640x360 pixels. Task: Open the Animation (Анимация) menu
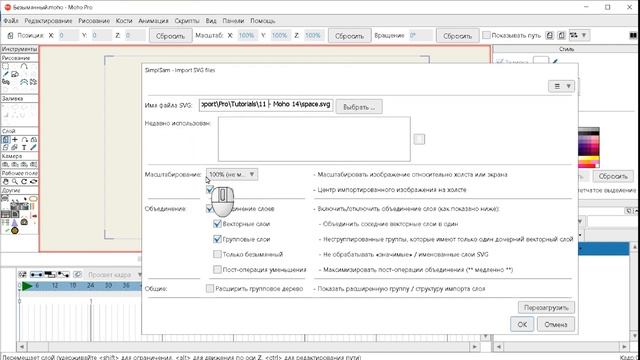[x=153, y=20]
